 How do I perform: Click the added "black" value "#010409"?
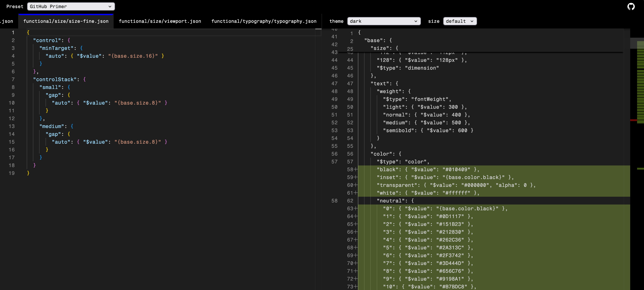456,170
